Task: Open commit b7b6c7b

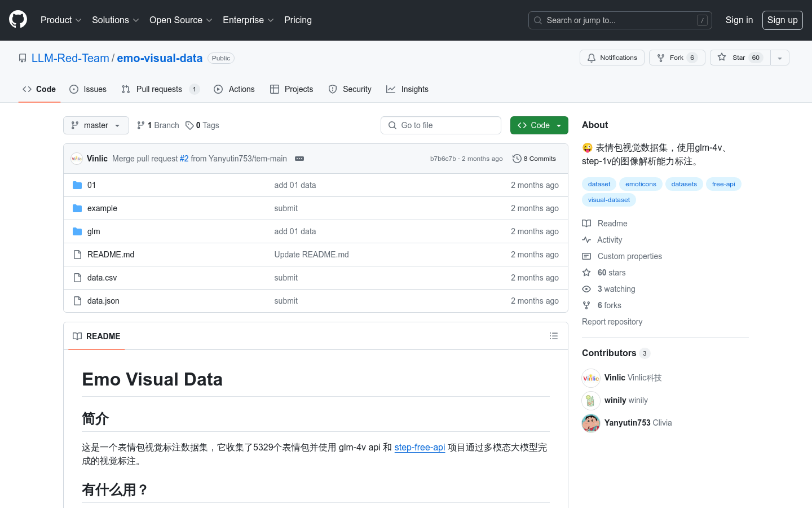Action: [x=443, y=159]
